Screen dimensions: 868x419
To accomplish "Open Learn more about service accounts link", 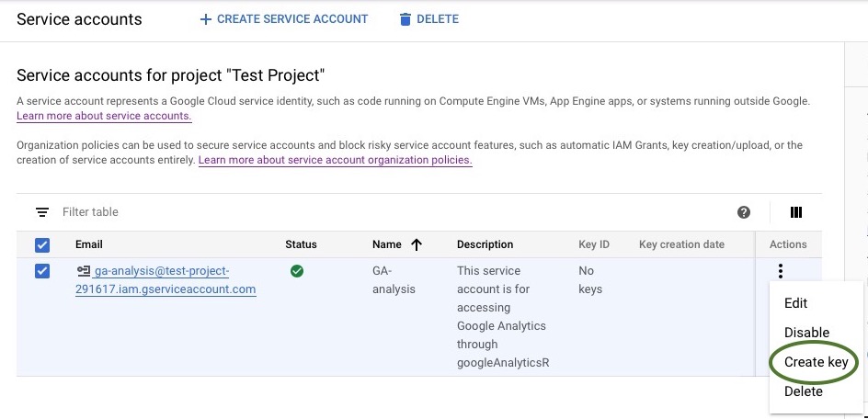I will point(104,117).
